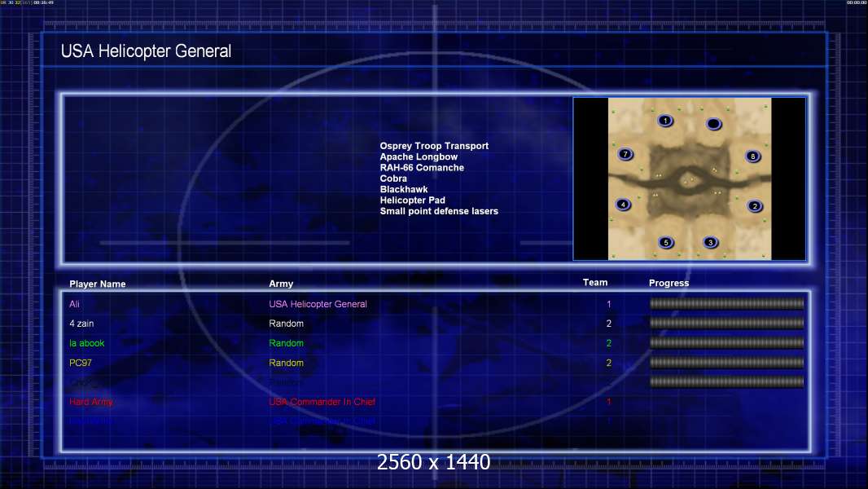Click 4 zain's loading progress bar

727,322
